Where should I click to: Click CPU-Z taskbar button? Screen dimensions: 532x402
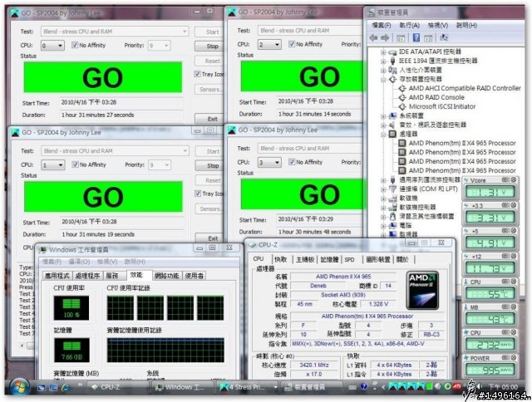[x=117, y=387]
